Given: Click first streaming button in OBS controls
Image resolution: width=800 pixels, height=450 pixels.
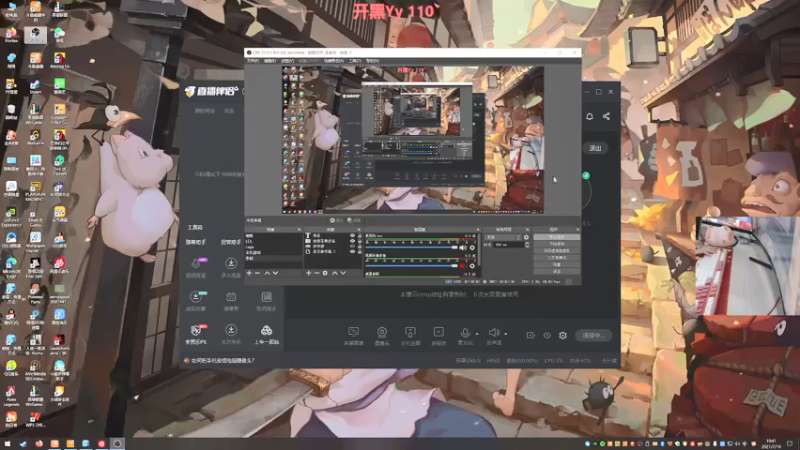Looking at the screenshot, I should 557,237.
